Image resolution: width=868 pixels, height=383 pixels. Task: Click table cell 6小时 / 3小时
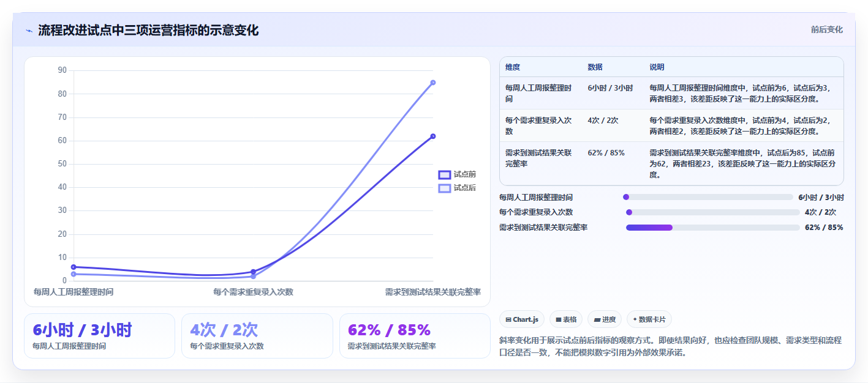[x=610, y=88]
